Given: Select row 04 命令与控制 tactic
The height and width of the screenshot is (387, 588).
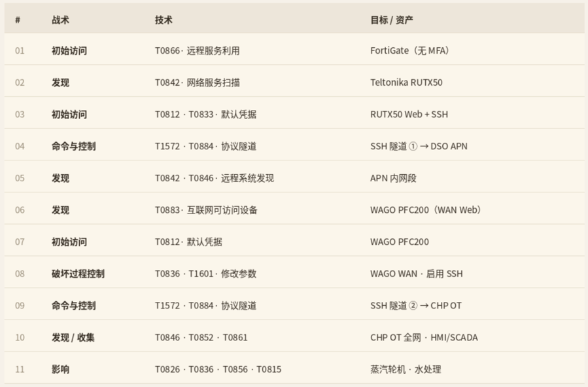Looking at the screenshot, I should point(73,147).
